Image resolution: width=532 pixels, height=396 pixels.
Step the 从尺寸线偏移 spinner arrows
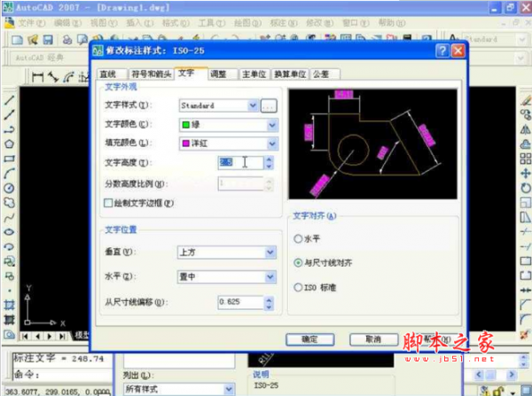tap(269, 303)
